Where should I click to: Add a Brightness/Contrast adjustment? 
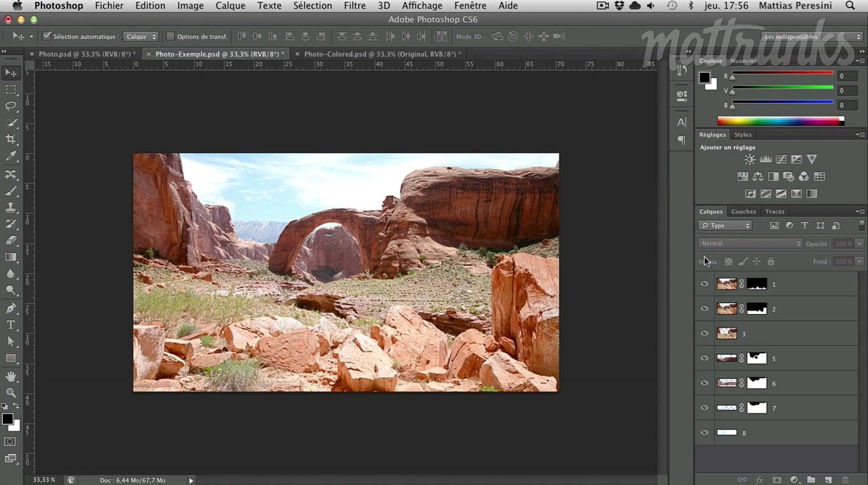(x=750, y=160)
